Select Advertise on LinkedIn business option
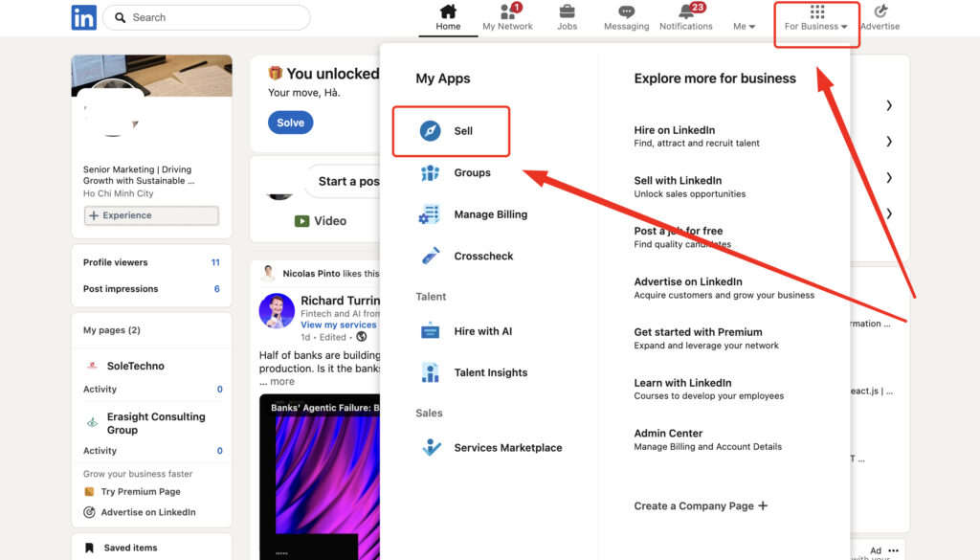 [724, 287]
